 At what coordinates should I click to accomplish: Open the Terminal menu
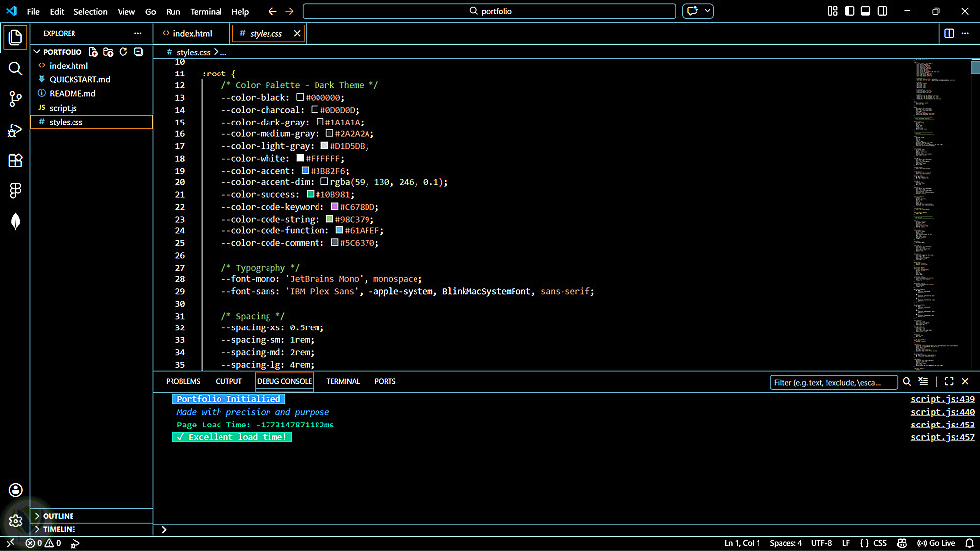pyautogui.click(x=206, y=12)
